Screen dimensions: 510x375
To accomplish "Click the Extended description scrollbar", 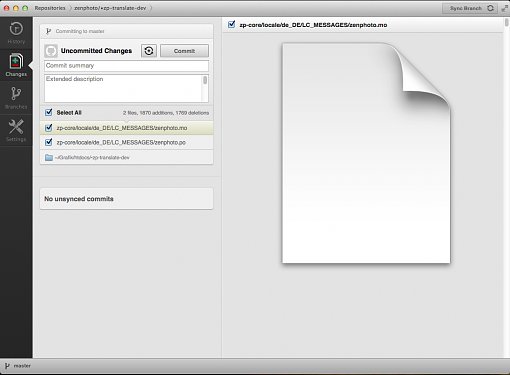I will pos(205,88).
